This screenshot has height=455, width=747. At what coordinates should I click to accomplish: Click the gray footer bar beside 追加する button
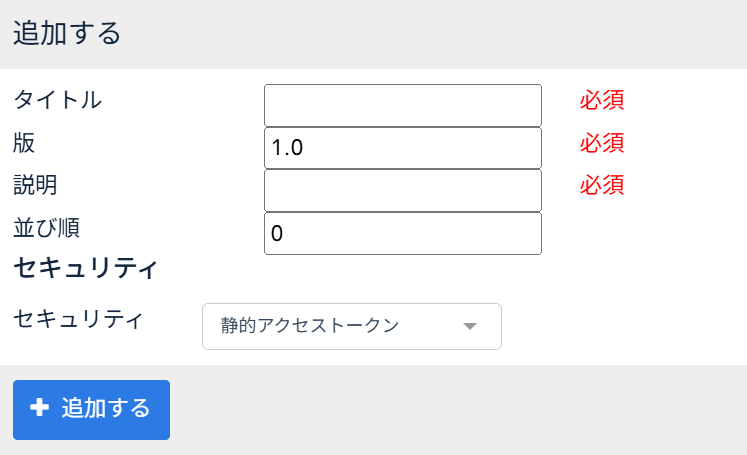450,410
